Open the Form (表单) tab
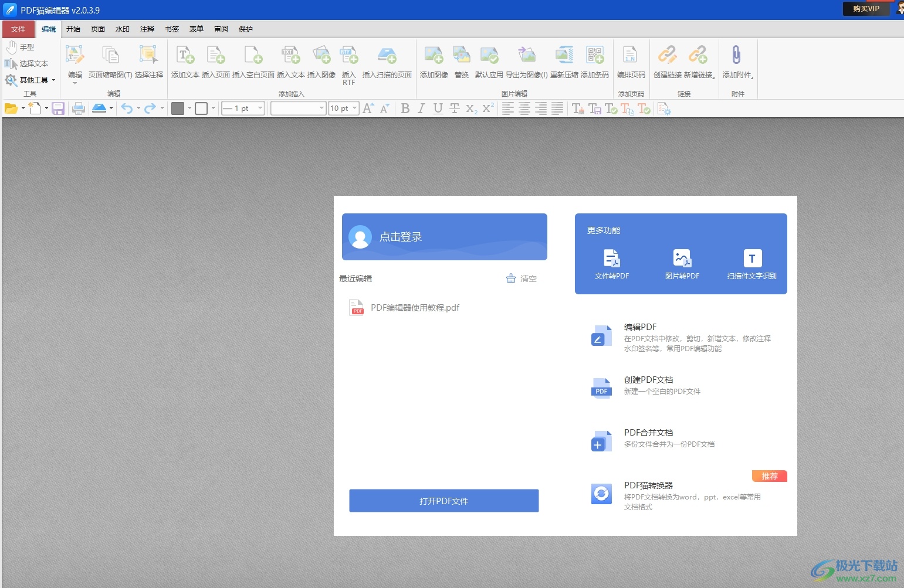 (197, 29)
